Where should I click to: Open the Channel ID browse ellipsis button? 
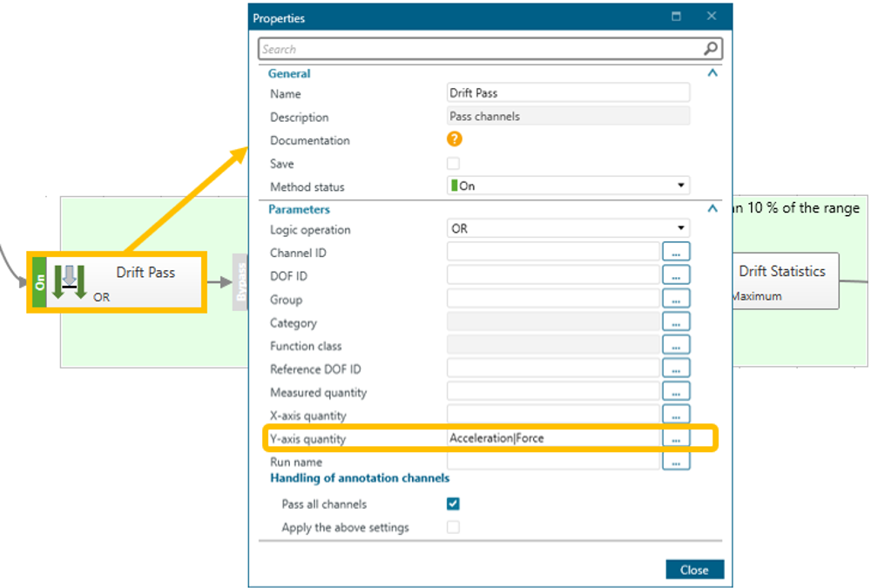click(x=676, y=253)
